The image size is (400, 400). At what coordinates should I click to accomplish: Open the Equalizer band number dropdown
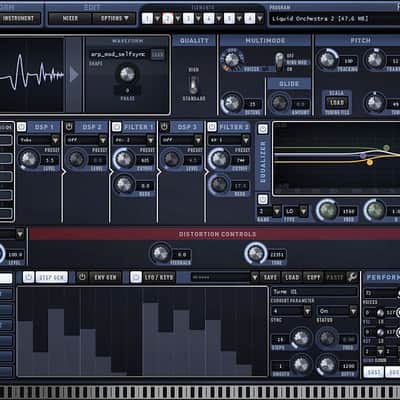pyautogui.click(x=277, y=211)
